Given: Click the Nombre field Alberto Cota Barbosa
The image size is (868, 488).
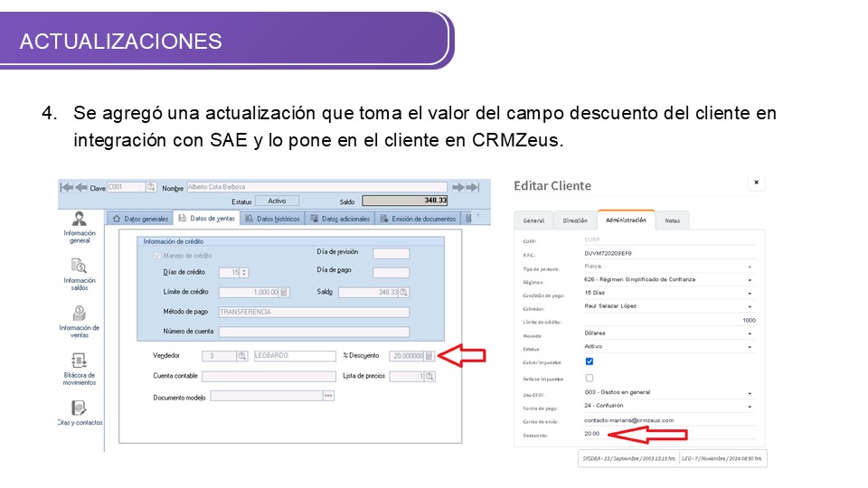Looking at the screenshot, I should (316, 187).
